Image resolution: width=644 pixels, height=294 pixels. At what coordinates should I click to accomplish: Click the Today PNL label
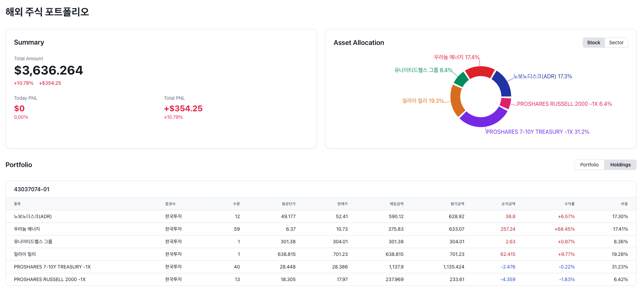point(26,98)
